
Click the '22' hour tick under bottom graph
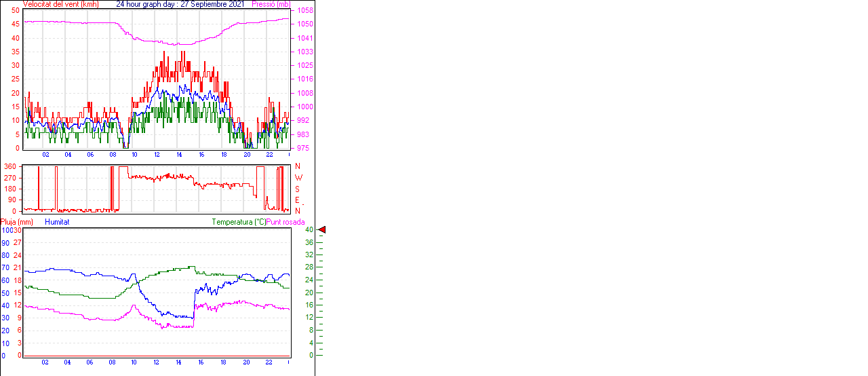coord(269,362)
